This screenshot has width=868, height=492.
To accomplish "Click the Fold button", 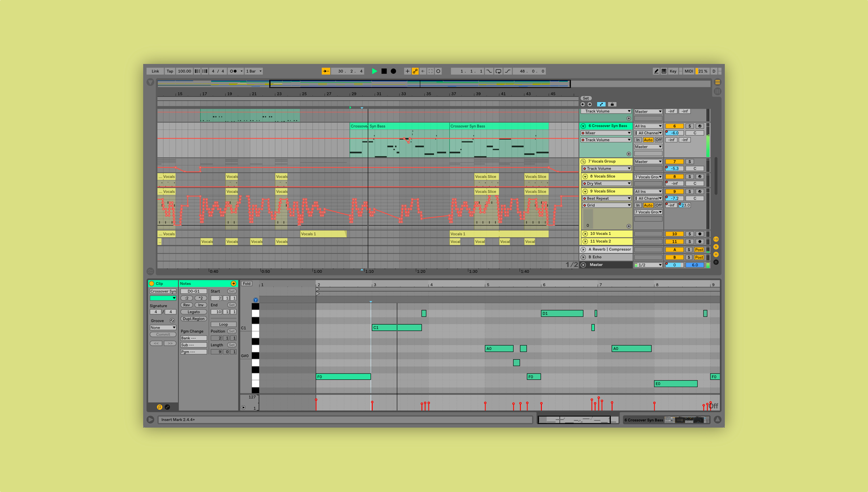I will point(247,284).
